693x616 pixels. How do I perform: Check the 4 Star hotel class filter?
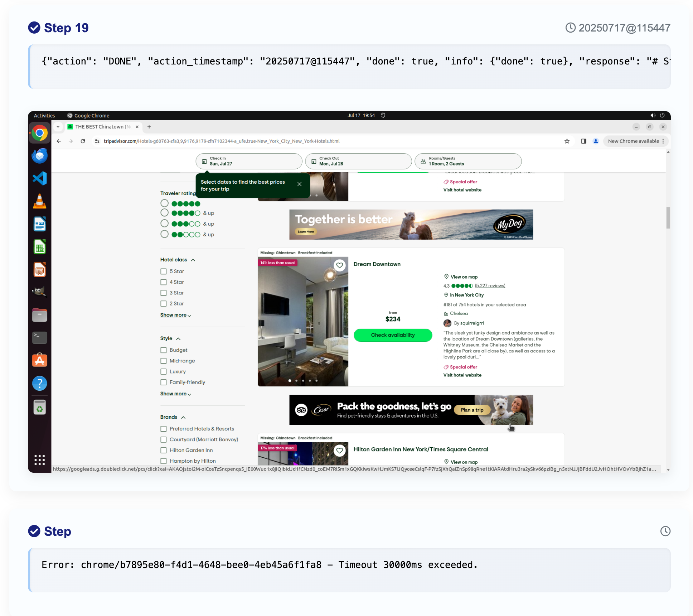(164, 282)
